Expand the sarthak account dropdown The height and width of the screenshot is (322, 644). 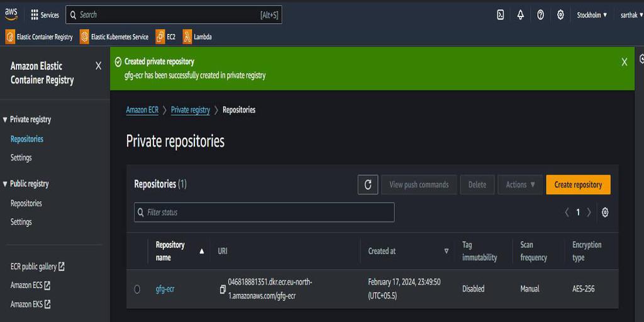coord(631,15)
